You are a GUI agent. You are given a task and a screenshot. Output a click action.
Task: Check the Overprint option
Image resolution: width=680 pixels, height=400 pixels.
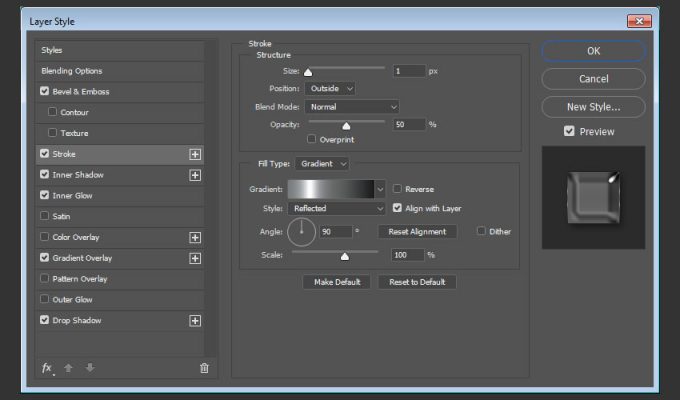click(x=311, y=139)
